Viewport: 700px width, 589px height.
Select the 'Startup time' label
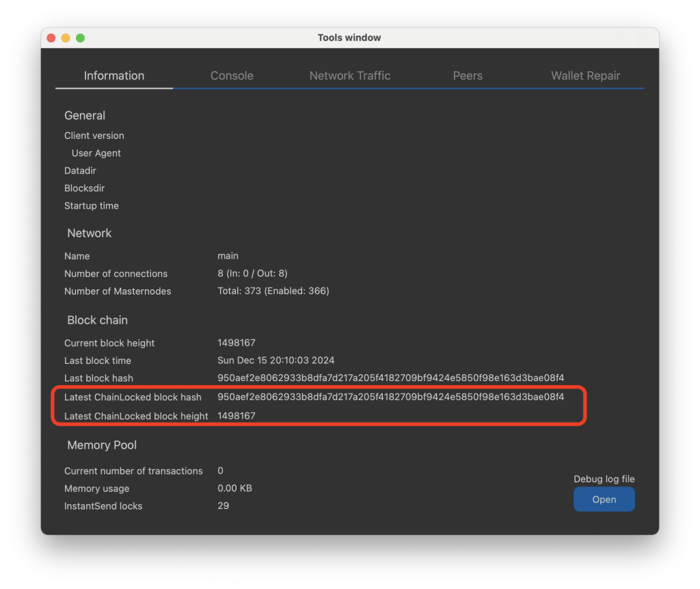point(92,206)
